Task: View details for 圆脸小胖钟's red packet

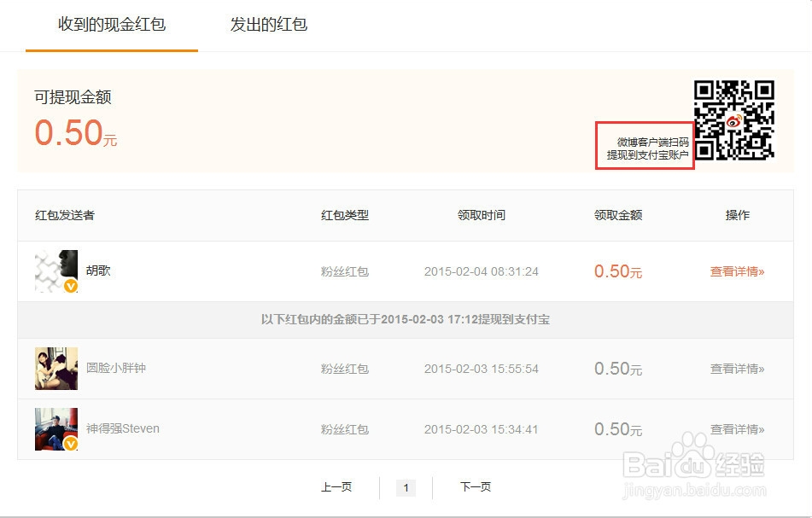Action: point(737,369)
